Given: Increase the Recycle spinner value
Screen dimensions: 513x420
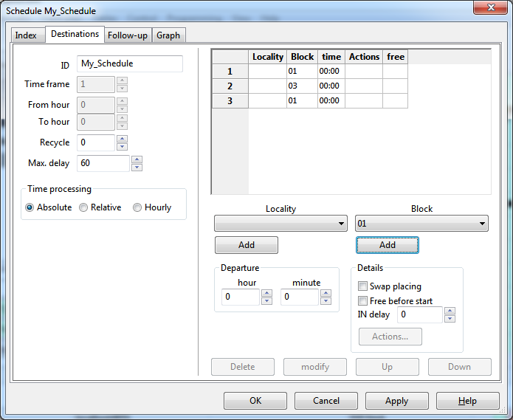Looking at the screenshot, I should pyautogui.click(x=122, y=139).
